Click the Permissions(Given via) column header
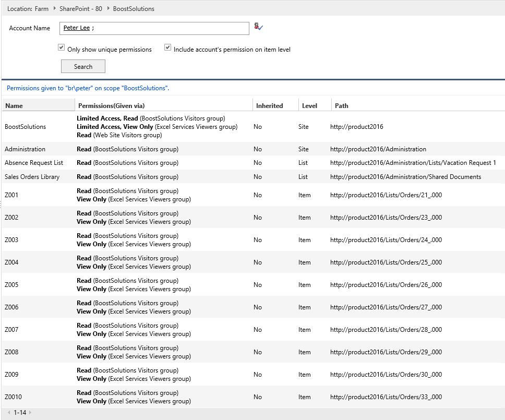Screen dimensions: 505x420 tap(111, 106)
